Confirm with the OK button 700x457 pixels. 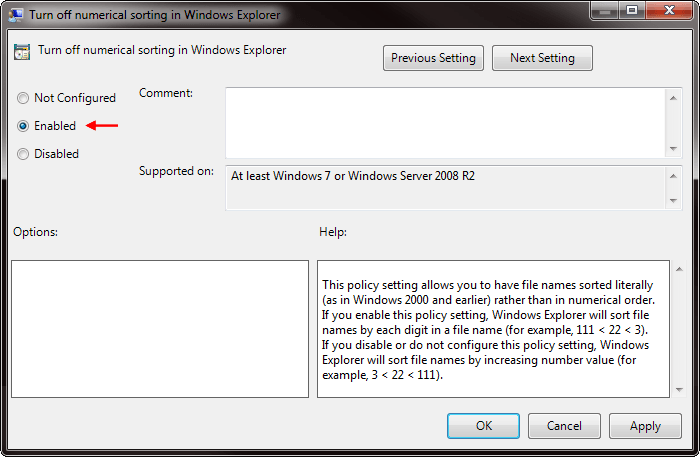pyautogui.click(x=483, y=426)
